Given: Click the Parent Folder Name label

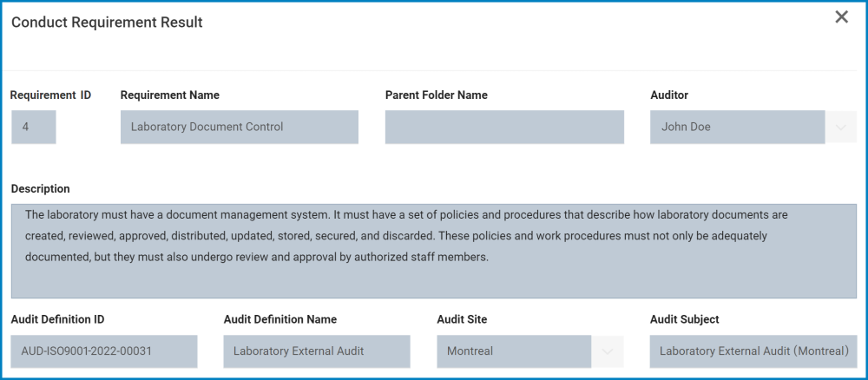Looking at the screenshot, I should click(436, 95).
